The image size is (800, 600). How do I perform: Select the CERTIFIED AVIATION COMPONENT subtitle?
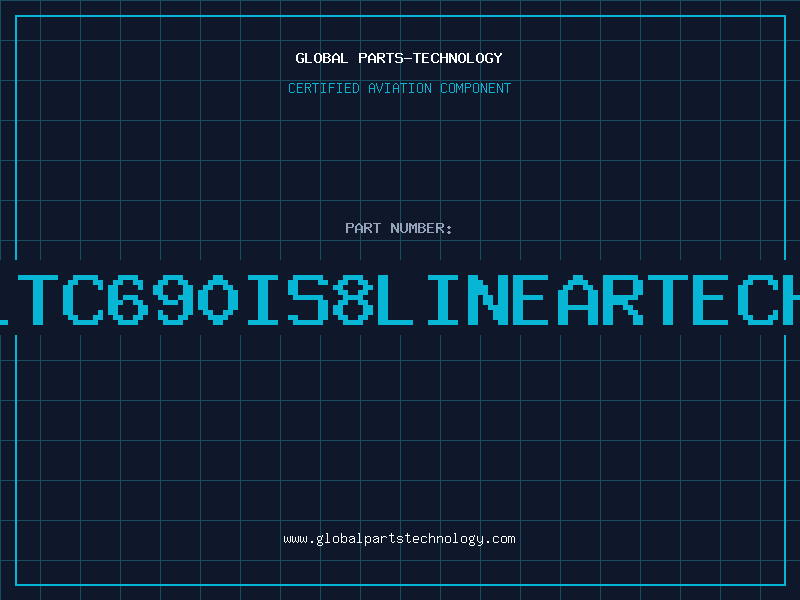(x=399, y=88)
